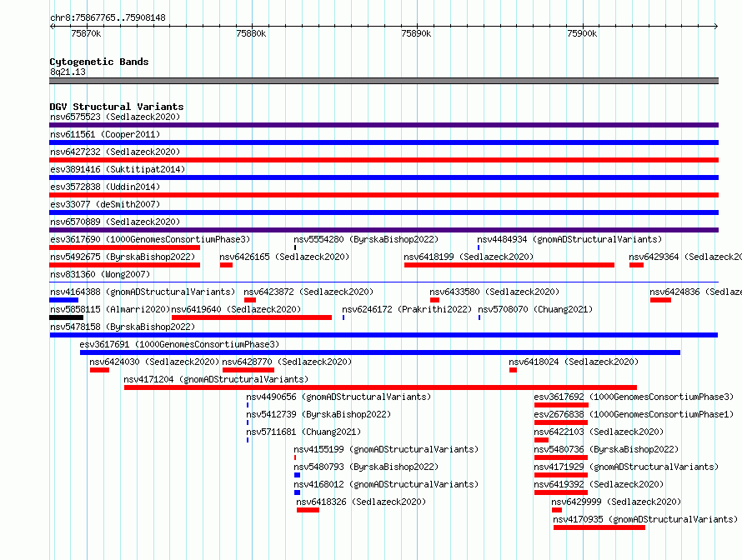Image resolution: width=742 pixels, height=560 pixels.
Task: Click the 75870k ruler mark
Action: (86, 33)
